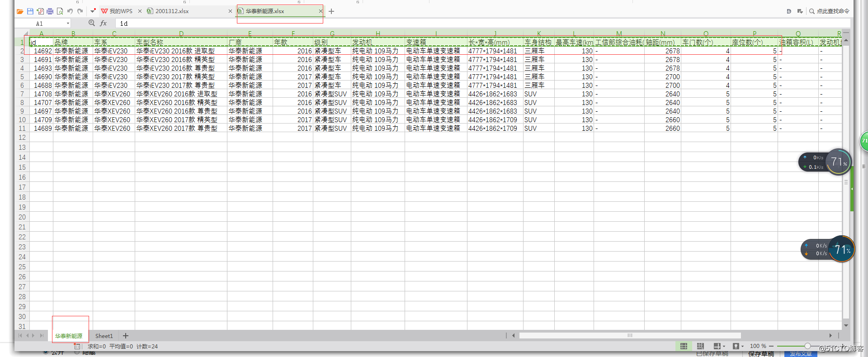Zoom out with the minus button
868x357 pixels.
[x=771, y=346]
